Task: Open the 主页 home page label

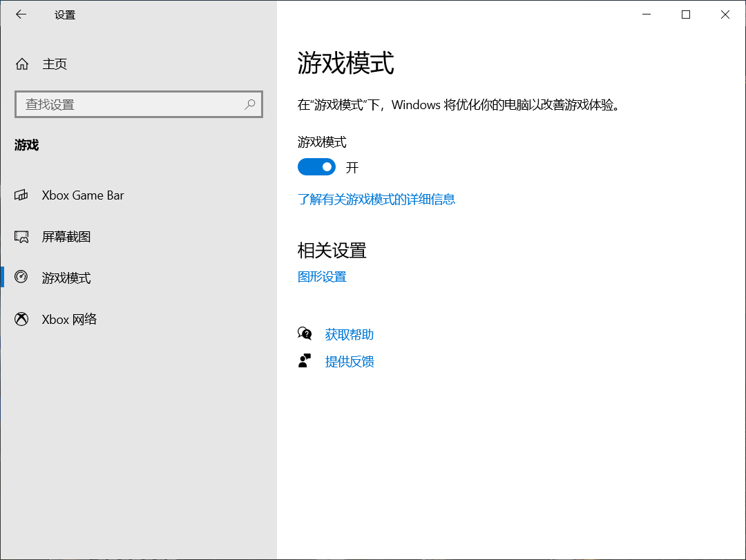Action: point(55,64)
